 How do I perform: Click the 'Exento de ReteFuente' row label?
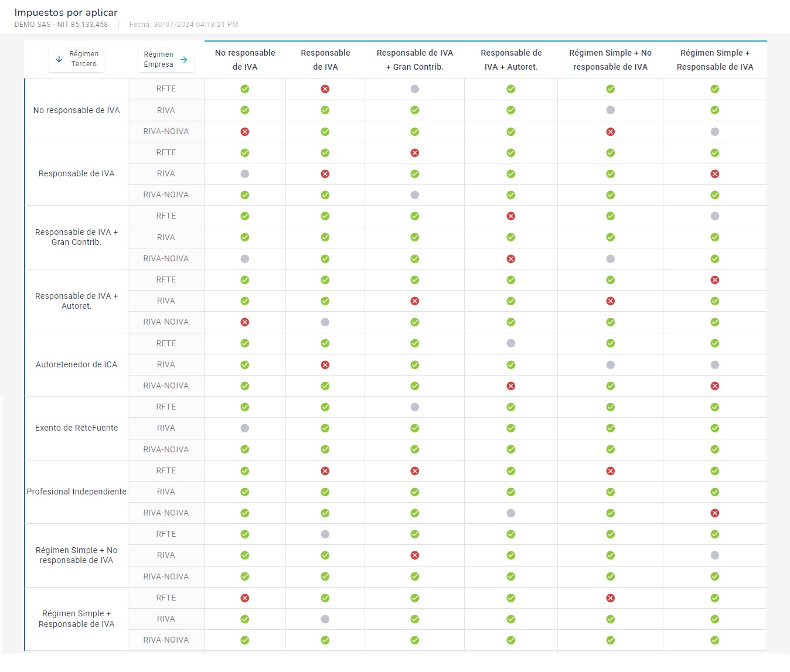(x=77, y=428)
